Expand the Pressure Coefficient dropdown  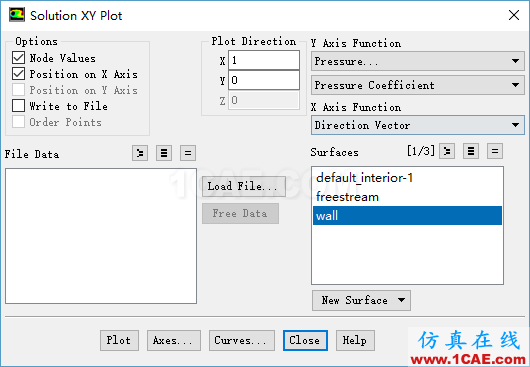(x=418, y=85)
